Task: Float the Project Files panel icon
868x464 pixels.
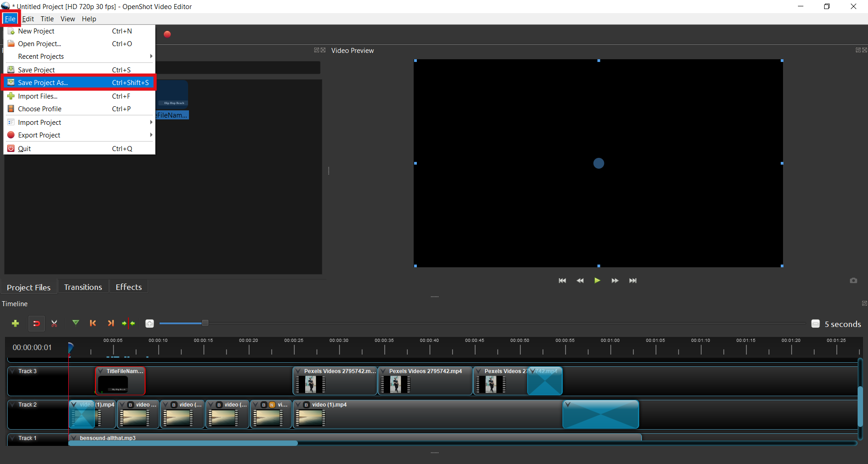Action: 316,50
